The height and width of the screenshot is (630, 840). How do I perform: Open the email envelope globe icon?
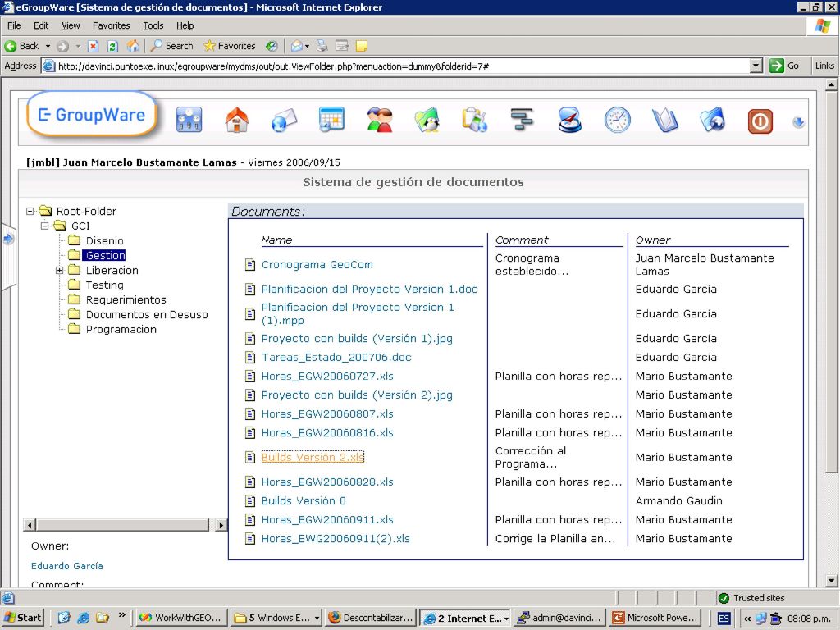pyautogui.click(x=284, y=120)
